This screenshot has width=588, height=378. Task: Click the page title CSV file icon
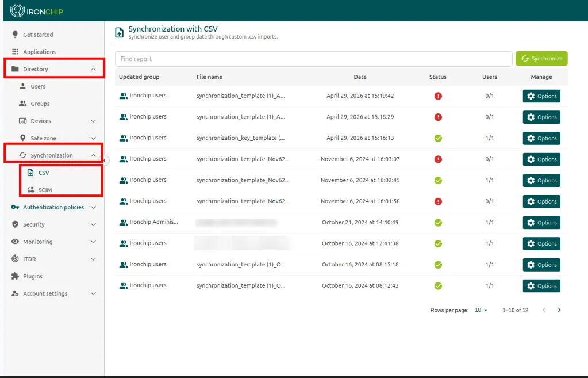(119, 33)
